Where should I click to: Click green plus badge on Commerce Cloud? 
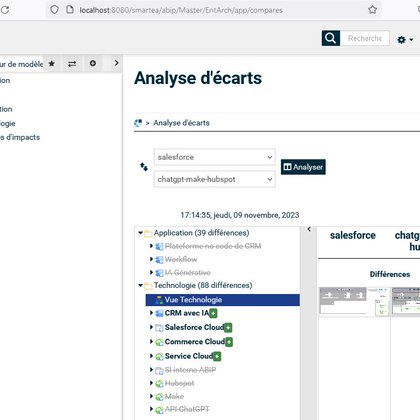[x=229, y=342]
